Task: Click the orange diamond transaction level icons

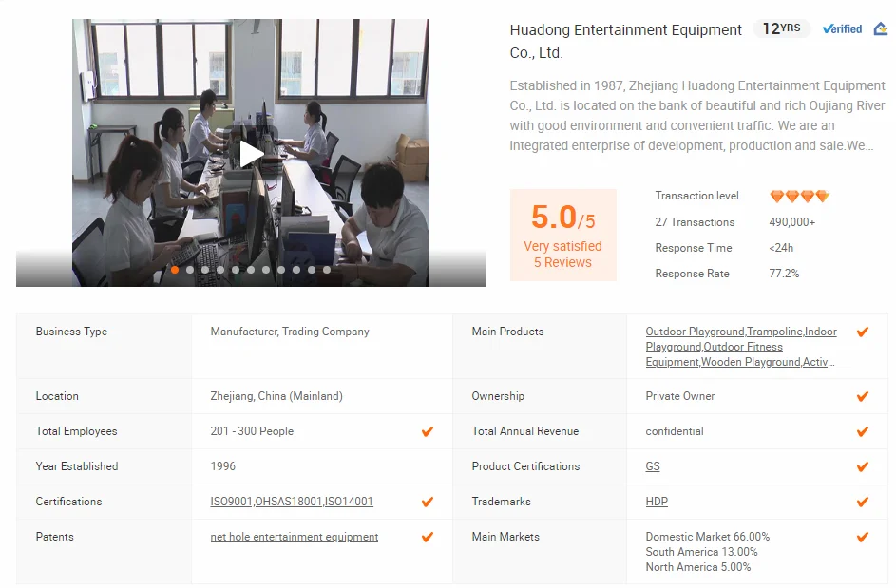Action: [x=799, y=196]
